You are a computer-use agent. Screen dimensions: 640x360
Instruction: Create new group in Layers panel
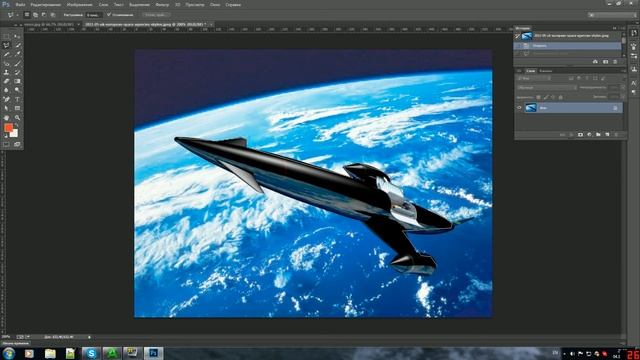[598, 135]
